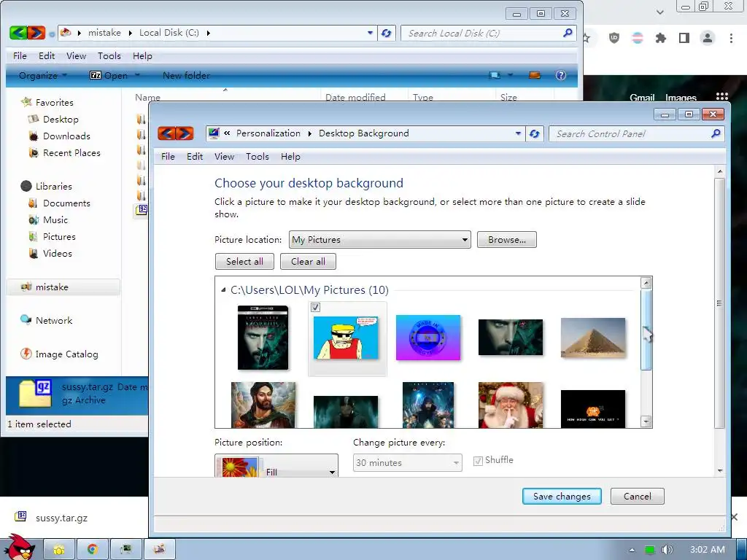Click the dialog's outer vertical scrollbar thumb
Image resolution: width=747 pixels, height=560 pixels.
719,303
